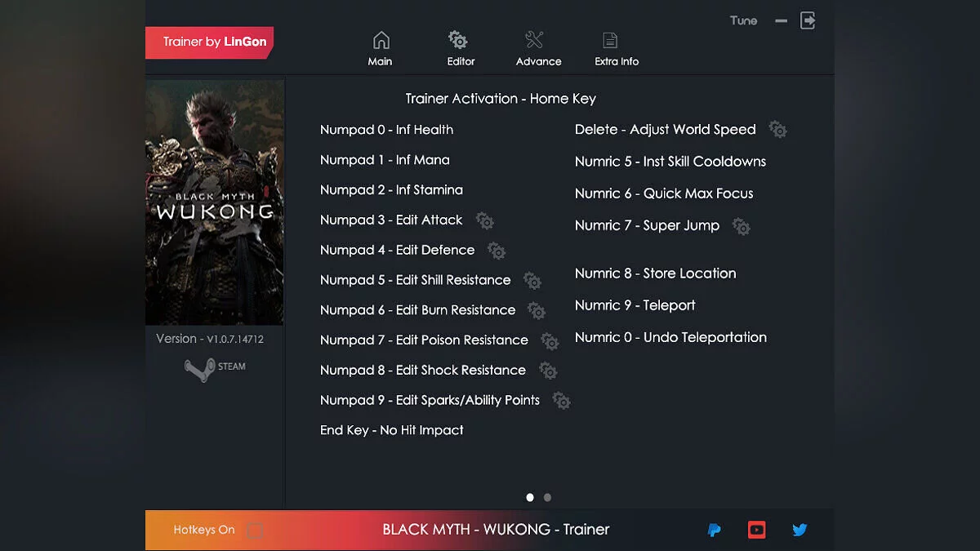Go to the Extra Info tab
Screen dimensions: 980x551
[x=616, y=49]
